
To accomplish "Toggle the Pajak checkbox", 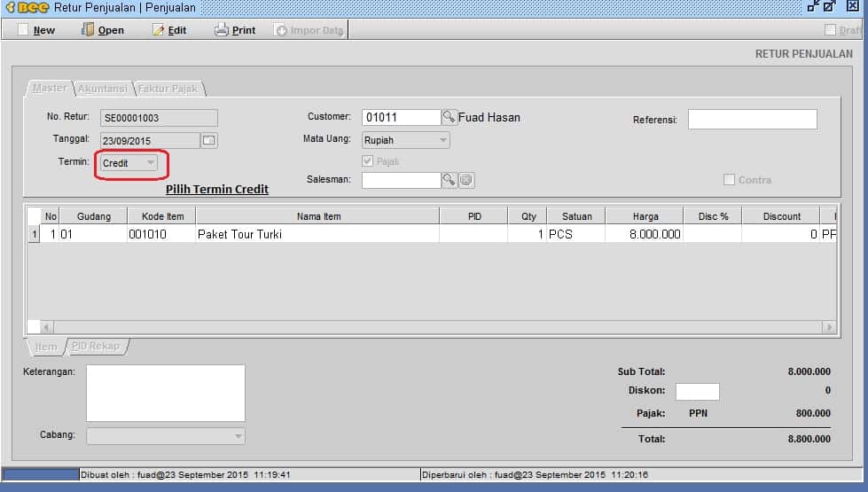I will (368, 161).
